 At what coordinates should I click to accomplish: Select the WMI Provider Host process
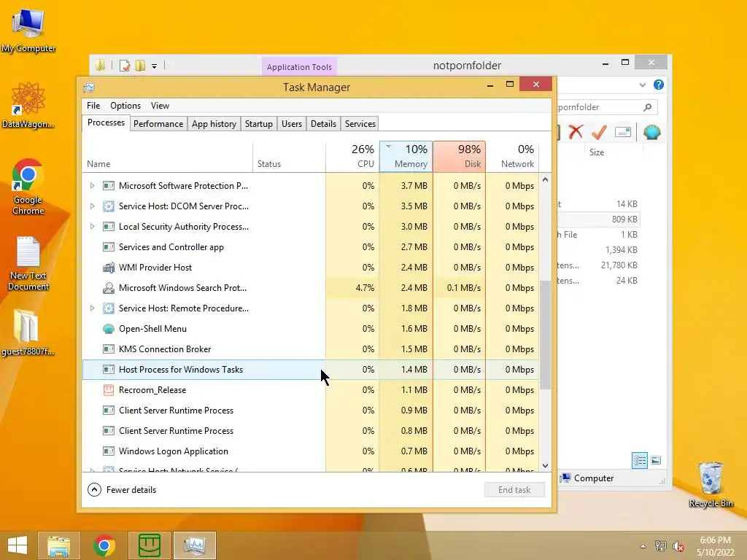pos(311,268)
